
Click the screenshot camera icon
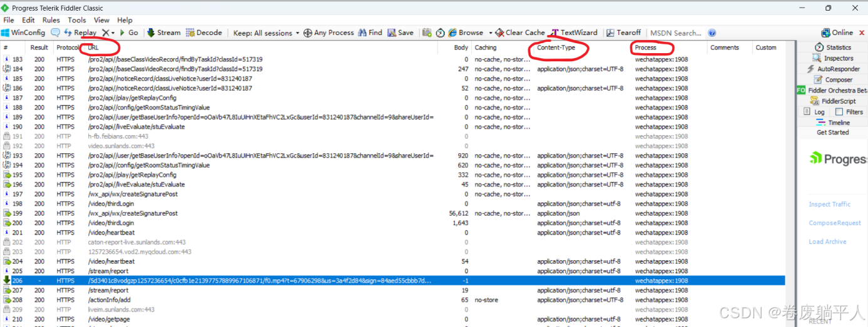(427, 33)
